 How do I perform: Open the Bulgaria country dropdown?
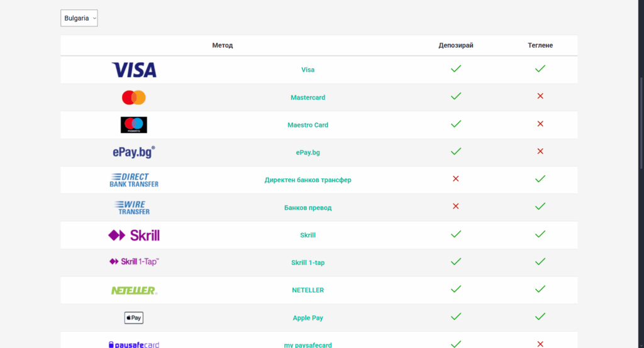(79, 18)
